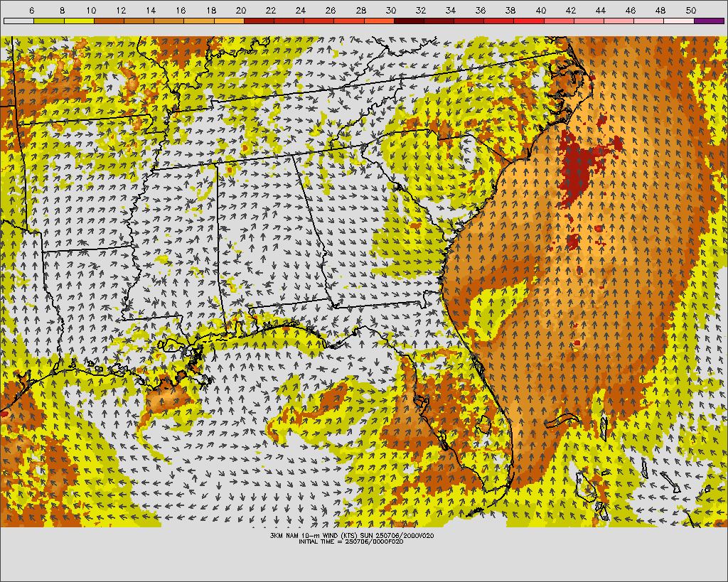Viewport: 728px width, 582px height.
Task: Click the scale label "34"
Action: pos(451,10)
